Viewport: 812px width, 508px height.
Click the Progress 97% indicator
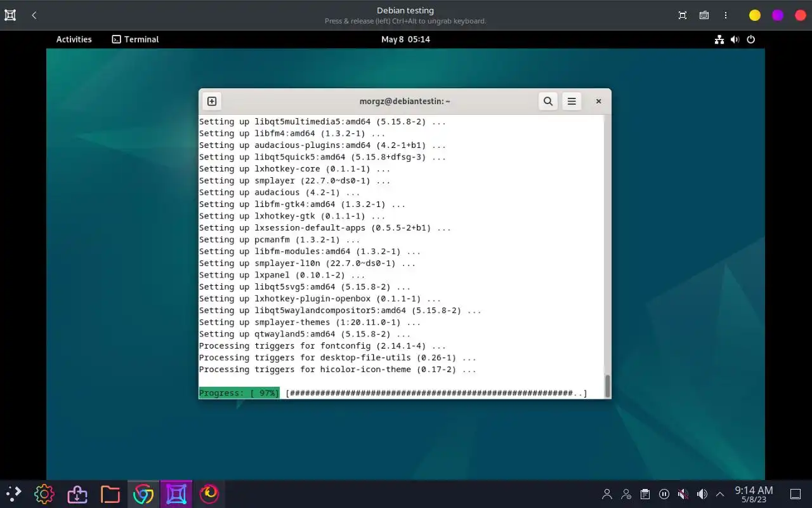click(239, 393)
